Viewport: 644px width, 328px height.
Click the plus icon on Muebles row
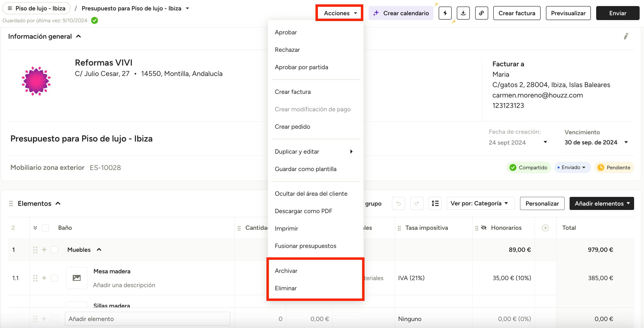click(x=44, y=250)
